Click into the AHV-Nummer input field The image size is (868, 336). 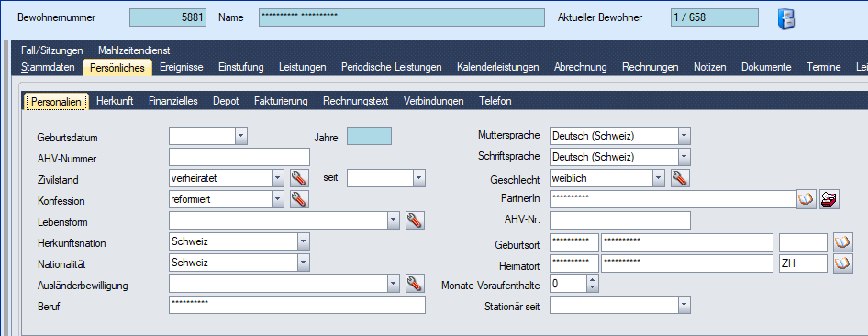click(239, 157)
